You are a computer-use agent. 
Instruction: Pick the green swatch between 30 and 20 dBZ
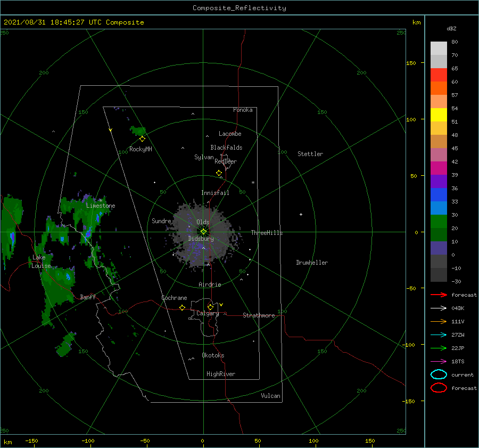pos(439,221)
